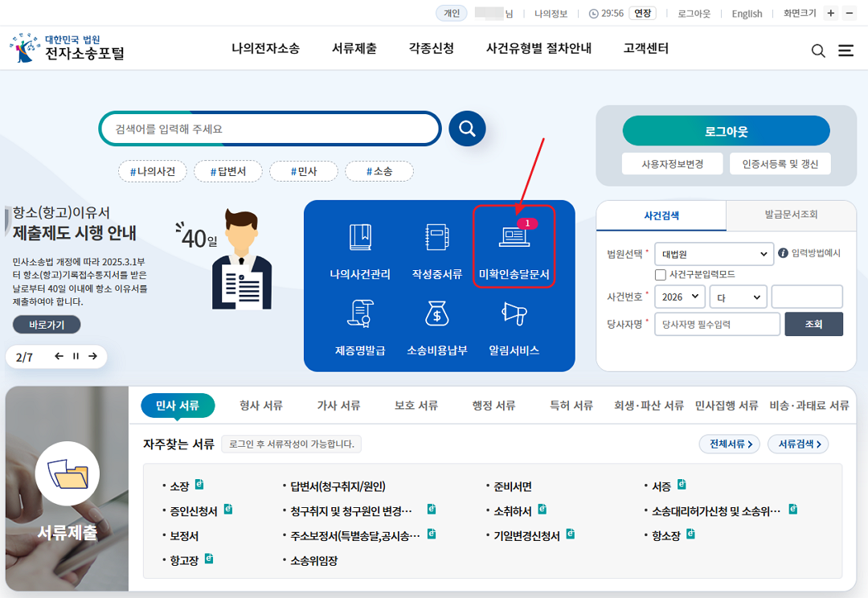This screenshot has width=868, height=598.
Task: Click e-document icon next to 소장
Action: pos(199,485)
